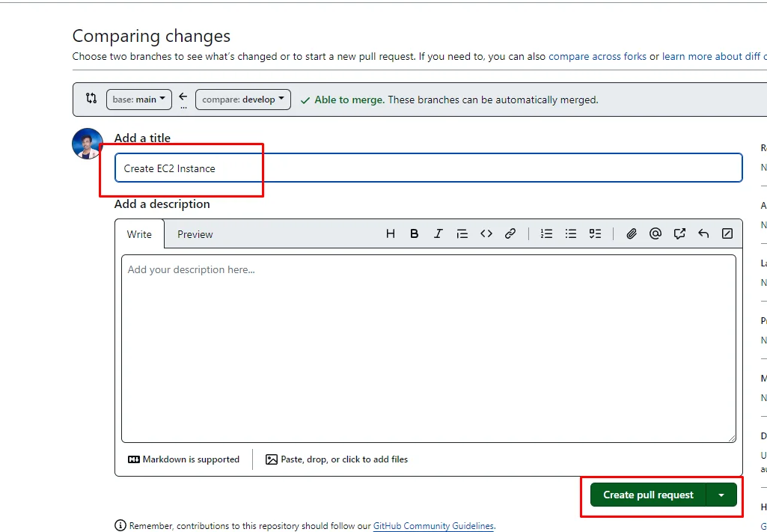Insert a task list with checkboxes
The image size is (767, 532).
tap(595, 233)
